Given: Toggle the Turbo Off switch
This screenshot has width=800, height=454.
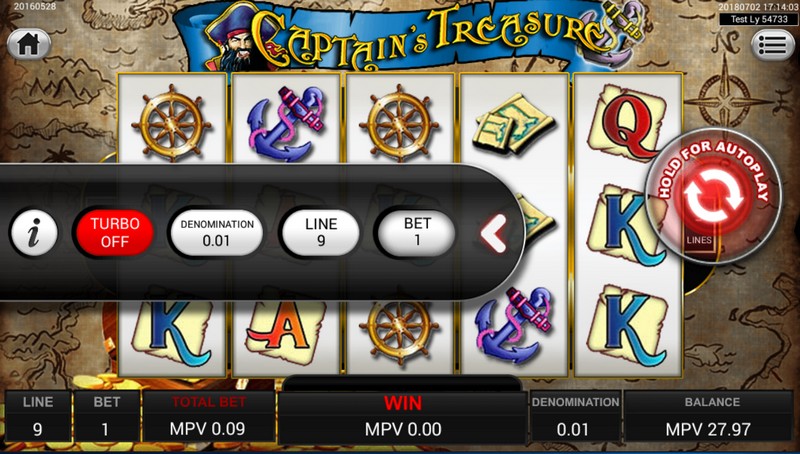Looking at the screenshot, I should [115, 233].
